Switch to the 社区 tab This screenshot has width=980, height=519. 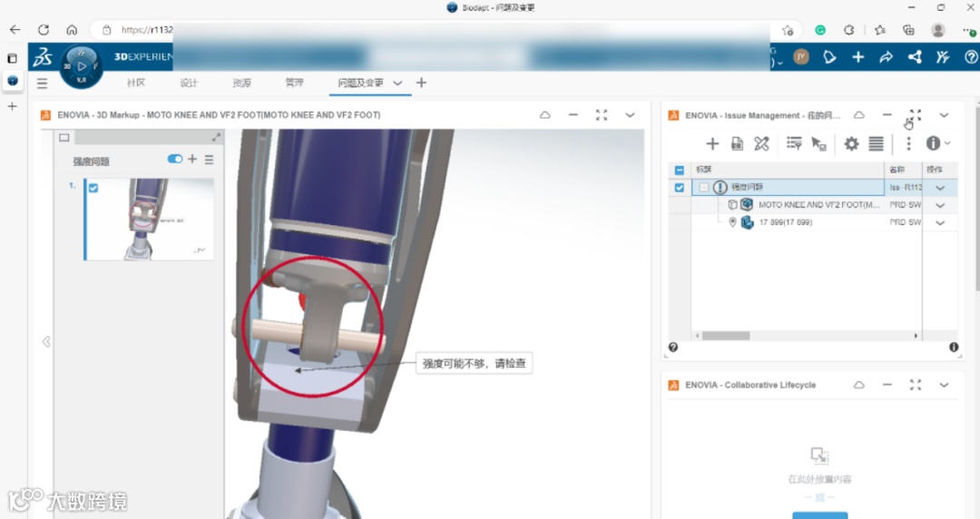pos(135,83)
